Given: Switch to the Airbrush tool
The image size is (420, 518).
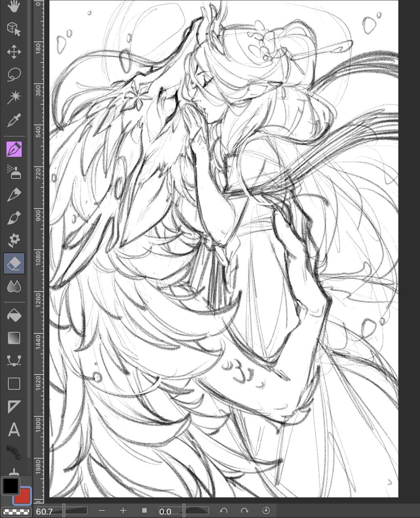Looking at the screenshot, I should pos(14,172).
